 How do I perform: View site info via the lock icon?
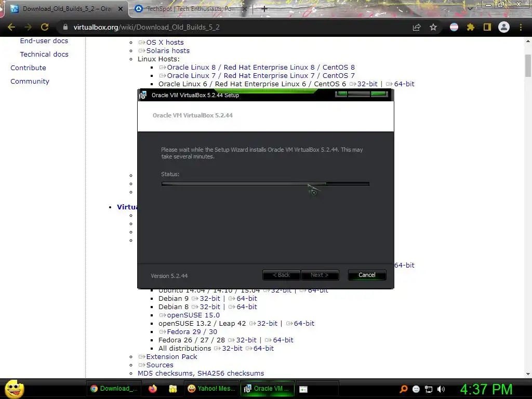[x=65, y=27]
